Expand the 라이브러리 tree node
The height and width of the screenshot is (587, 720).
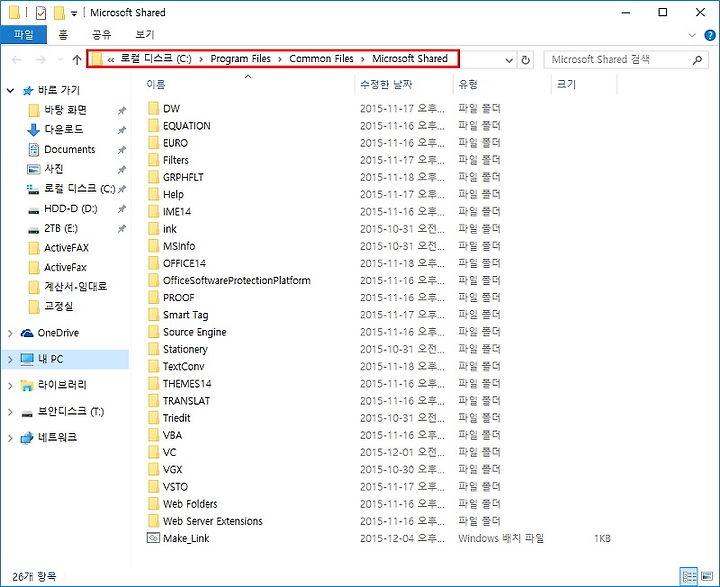pyautogui.click(x=10, y=386)
